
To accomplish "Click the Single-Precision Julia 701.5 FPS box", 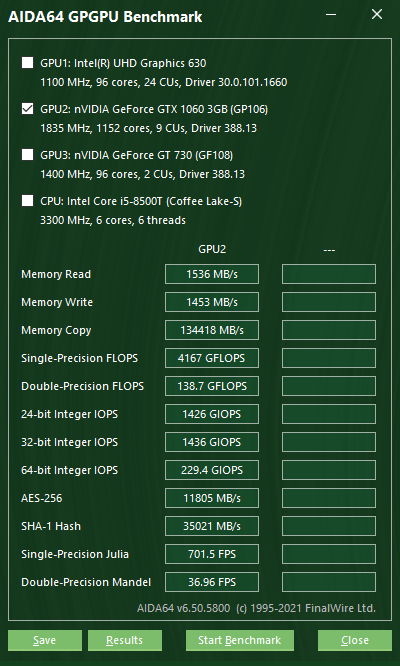I will 212,554.
